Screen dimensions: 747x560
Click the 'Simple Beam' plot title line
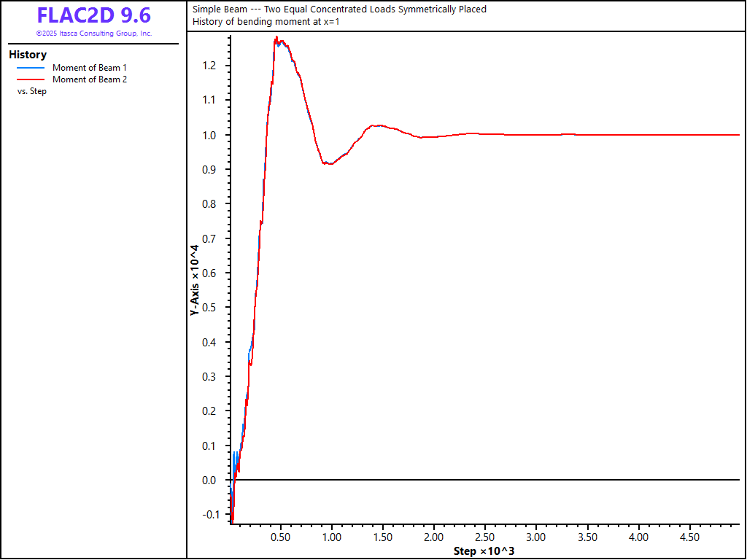click(x=339, y=9)
